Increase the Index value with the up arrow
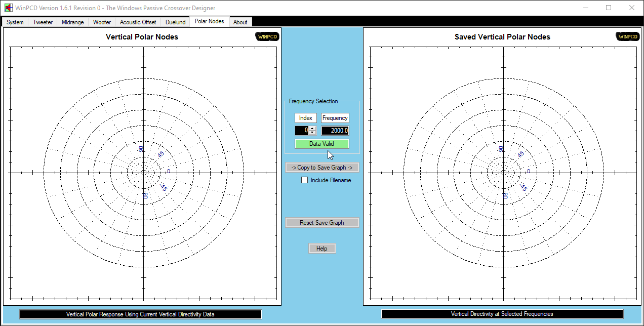 (312, 129)
